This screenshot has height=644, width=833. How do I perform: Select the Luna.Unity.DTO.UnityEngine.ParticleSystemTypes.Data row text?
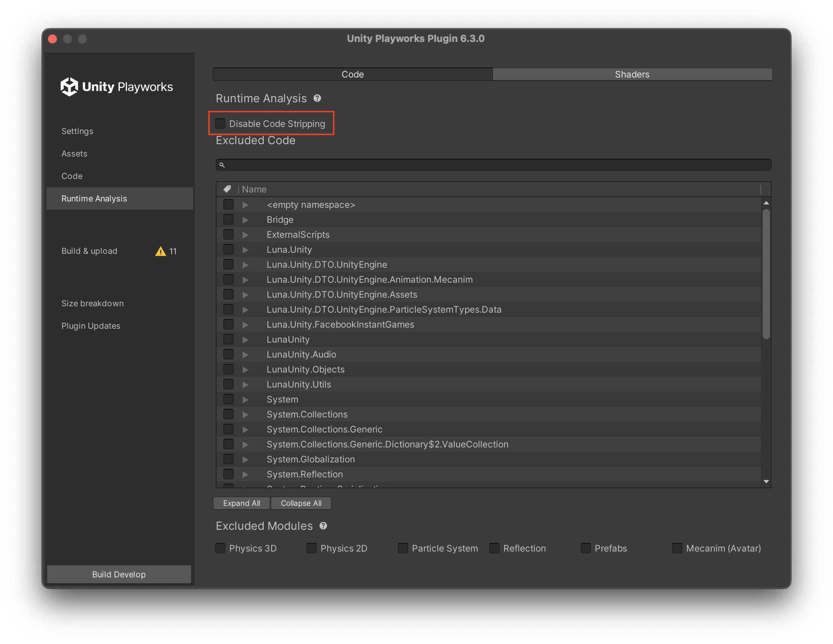click(x=384, y=310)
